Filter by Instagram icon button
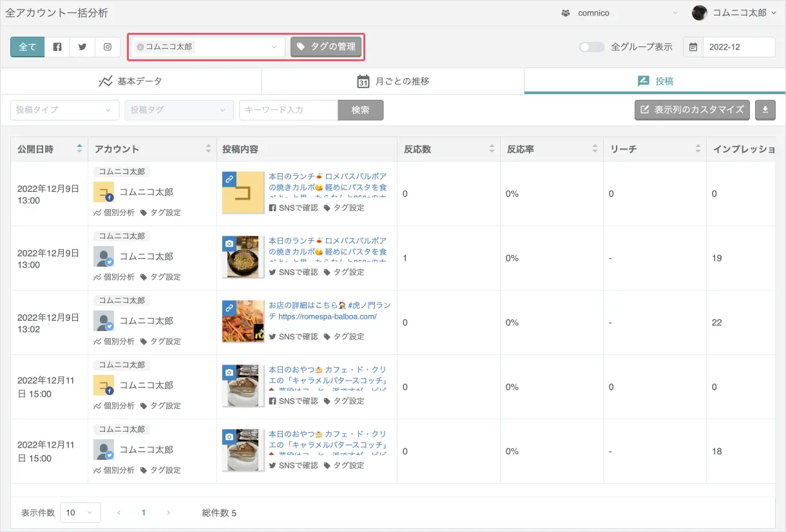 coord(108,47)
